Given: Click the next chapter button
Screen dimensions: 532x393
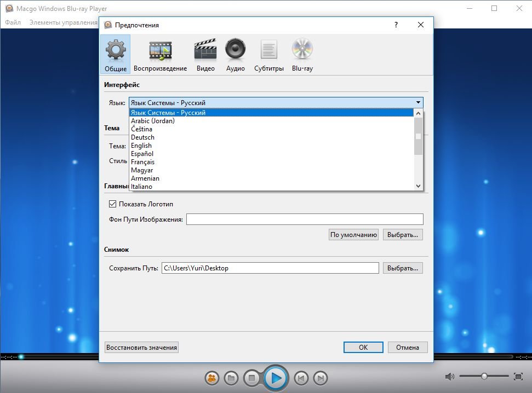Looking at the screenshot, I should pos(321,378).
